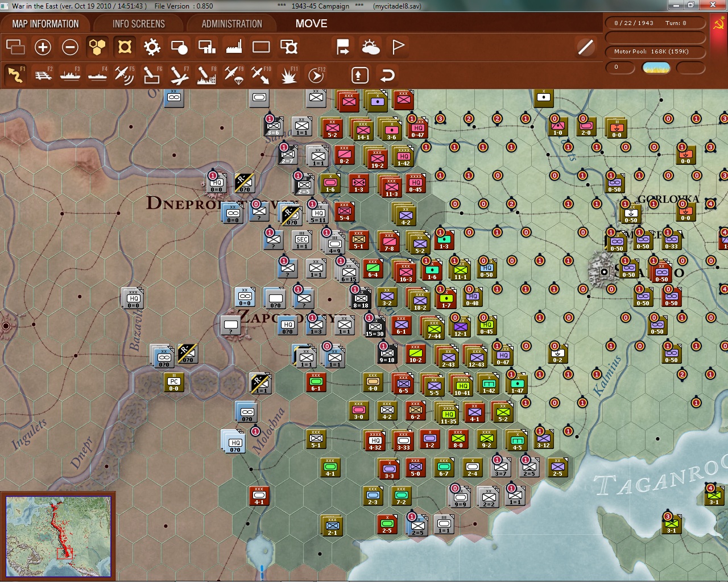The image size is (728, 582).
Task: Zoom out with the minus icon
Action: coord(70,47)
